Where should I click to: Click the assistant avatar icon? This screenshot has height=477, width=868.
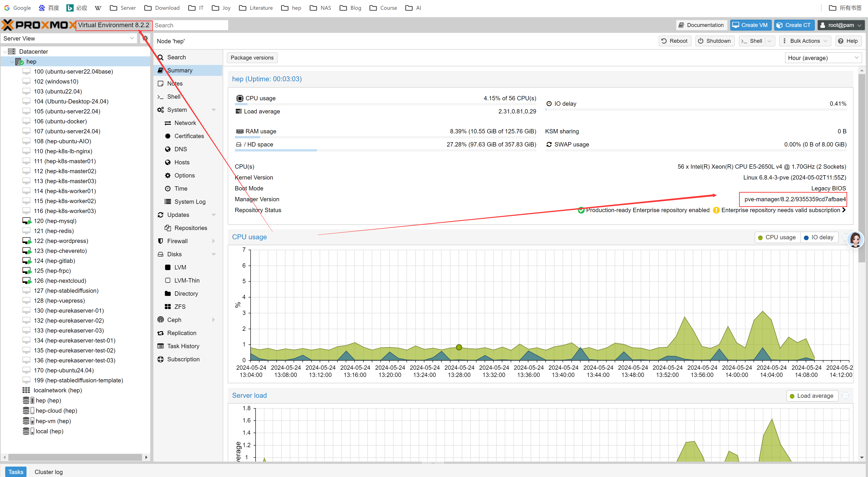point(856,240)
